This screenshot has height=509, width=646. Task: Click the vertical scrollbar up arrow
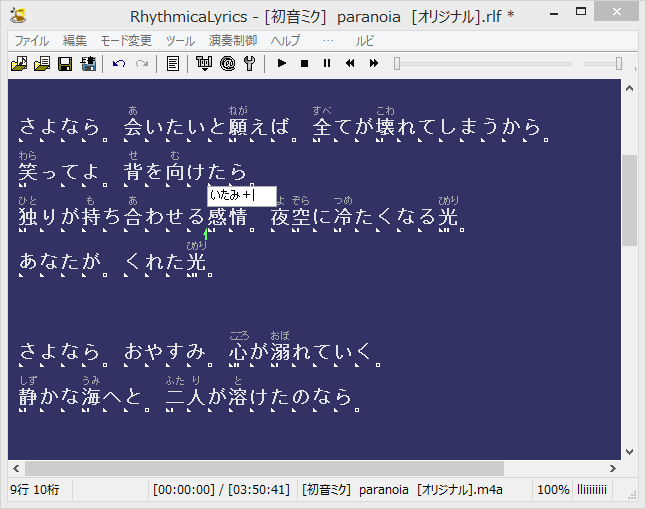(x=630, y=88)
